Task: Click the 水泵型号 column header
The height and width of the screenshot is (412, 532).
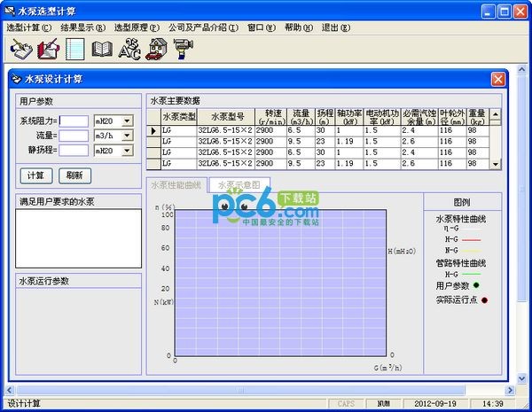Action: tap(226, 117)
